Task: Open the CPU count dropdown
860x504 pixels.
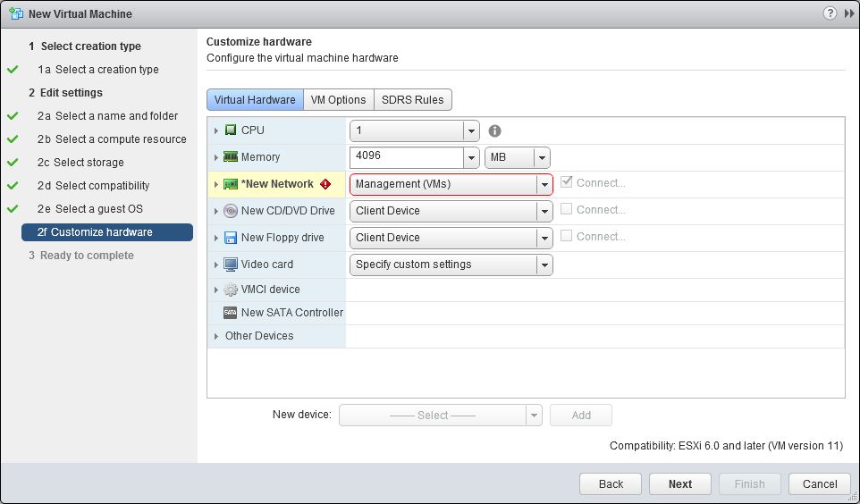Action: tap(415, 131)
